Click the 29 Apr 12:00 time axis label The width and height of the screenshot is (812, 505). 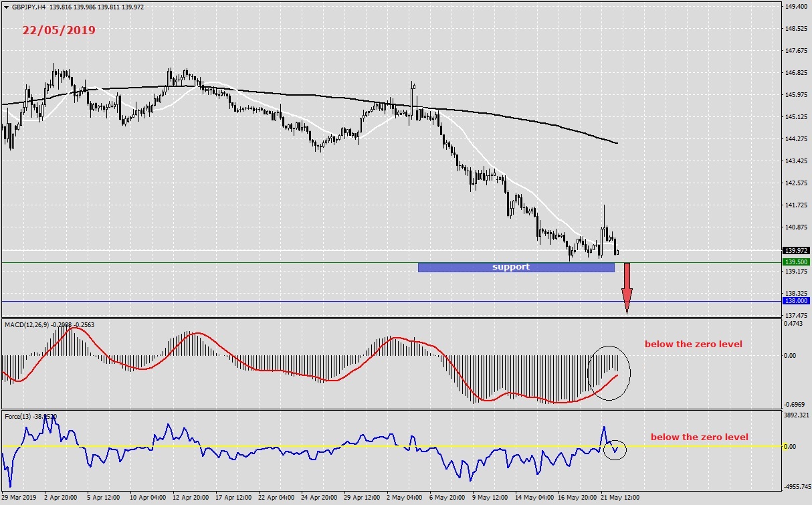(x=361, y=498)
